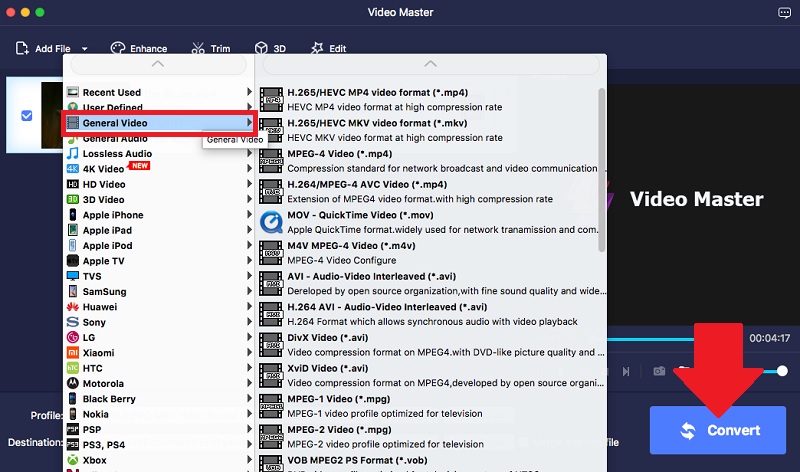Open the 3D cube tool
Image resolution: width=800 pixels, height=472 pixels.
tap(270, 48)
